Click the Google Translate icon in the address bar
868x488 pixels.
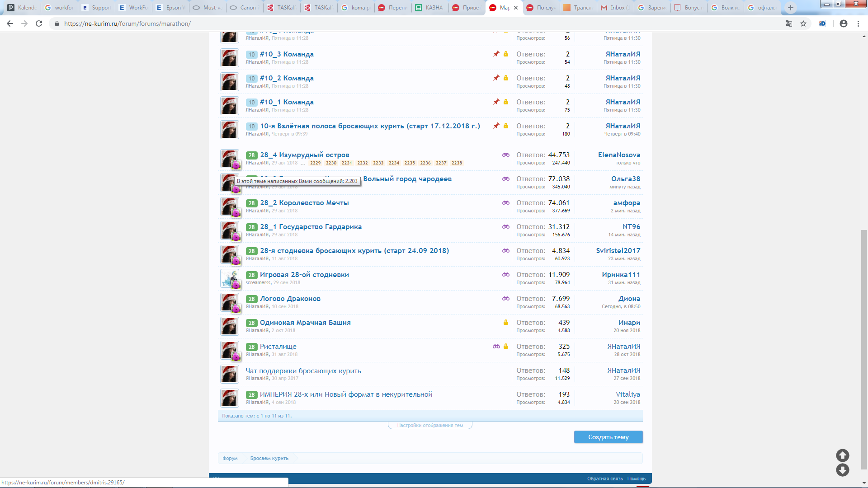pos(789,23)
